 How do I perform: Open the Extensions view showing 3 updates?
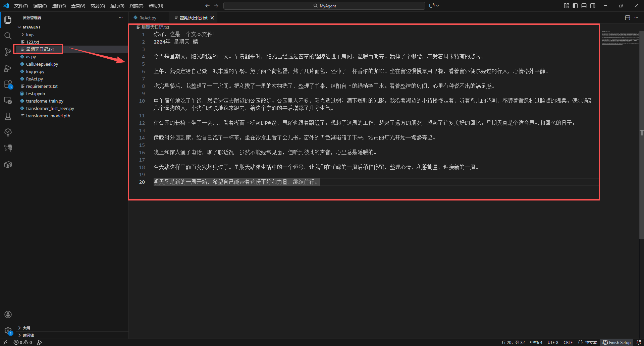(x=8, y=84)
